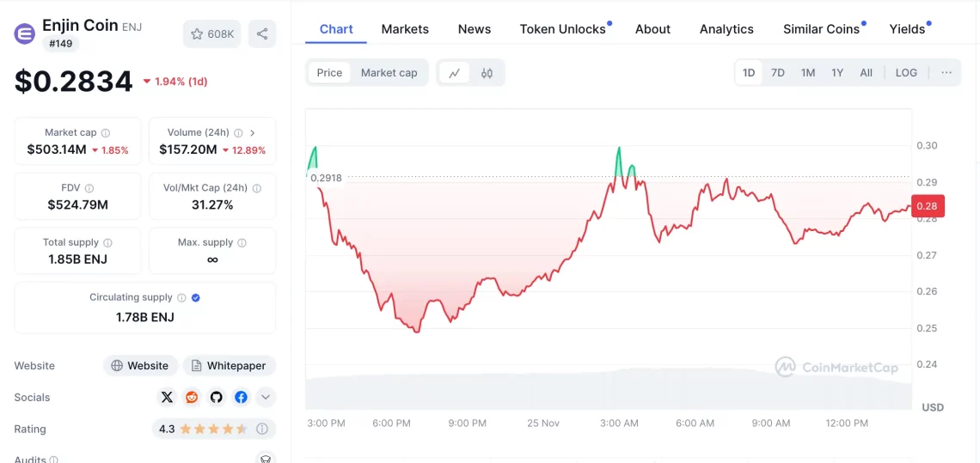This screenshot has height=463, width=980.
Task: Click the Enjin Coin logo icon
Action: 25,34
